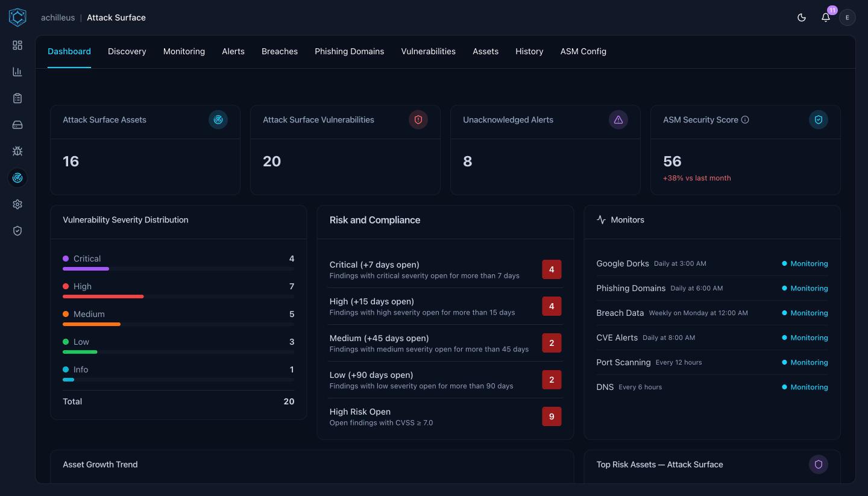The width and height of the screenshot is (868, 496).
Task: Open the ASM Config tab
Action: click(583, 51)
